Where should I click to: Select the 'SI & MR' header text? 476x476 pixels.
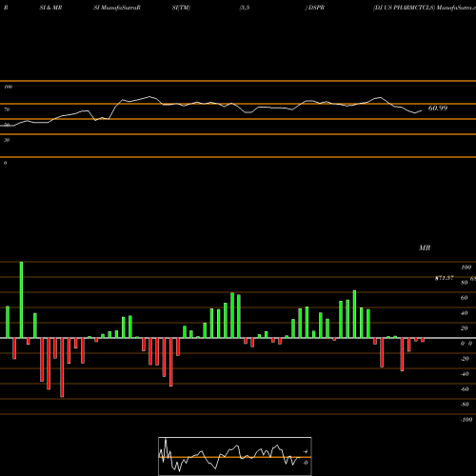(50, 8)
